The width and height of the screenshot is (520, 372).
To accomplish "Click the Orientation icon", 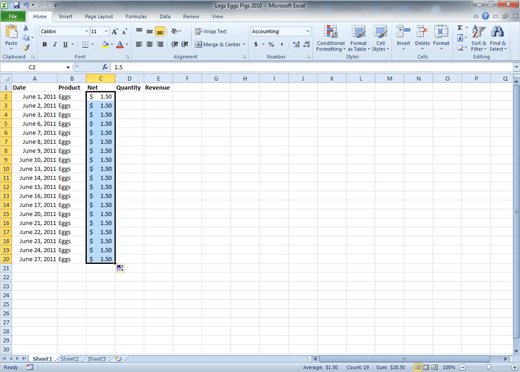I will (175, 31).
